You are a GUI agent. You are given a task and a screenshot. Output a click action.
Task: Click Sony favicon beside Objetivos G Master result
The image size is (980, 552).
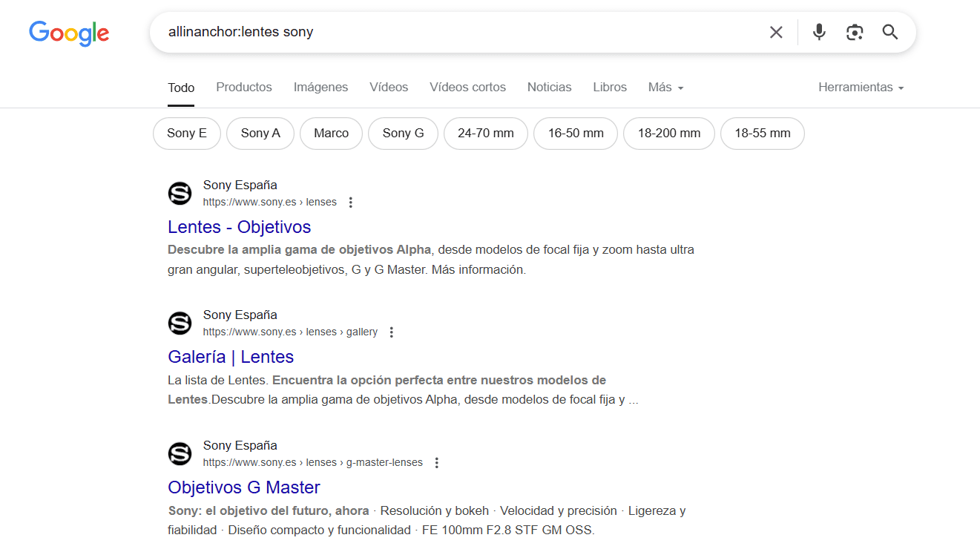(180, 454)
